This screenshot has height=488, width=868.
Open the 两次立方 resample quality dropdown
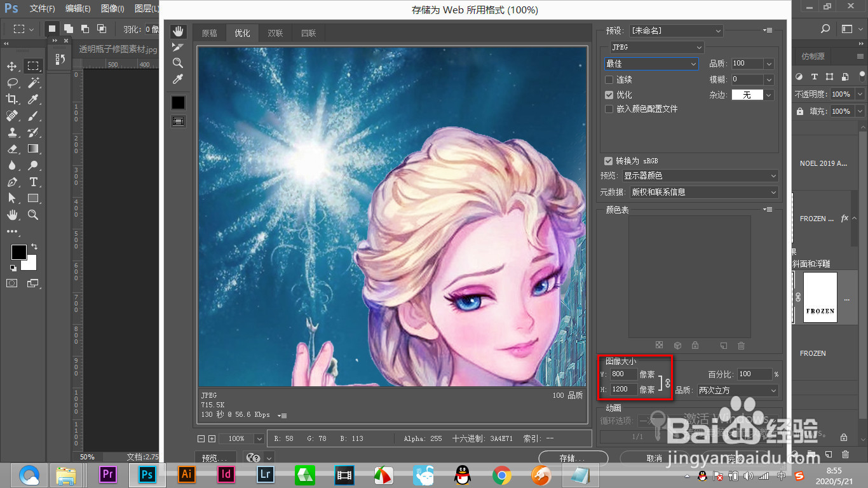(738, 390)
